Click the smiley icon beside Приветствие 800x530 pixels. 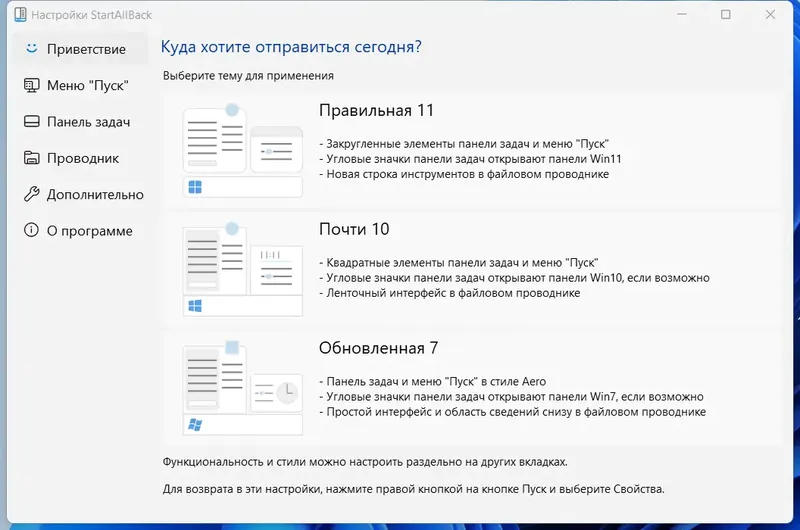click(x=32, y=48)
